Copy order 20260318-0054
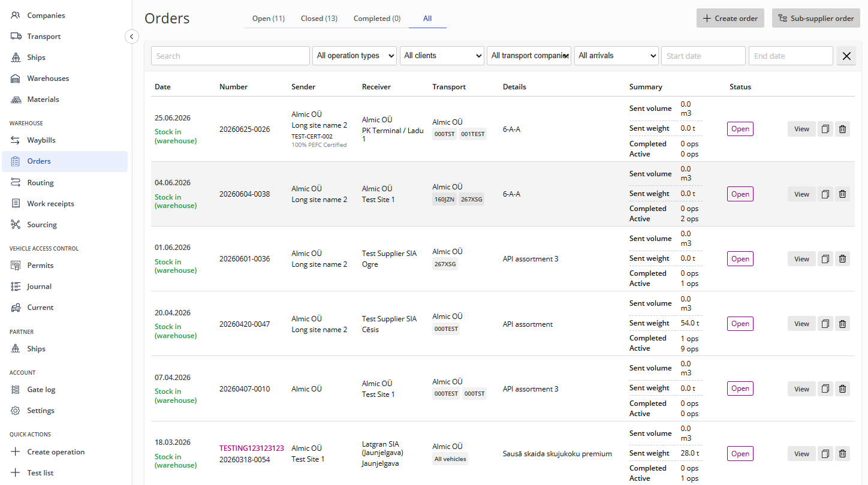The height and width of the screenshot is (485, 868). [x=825, y=454]
